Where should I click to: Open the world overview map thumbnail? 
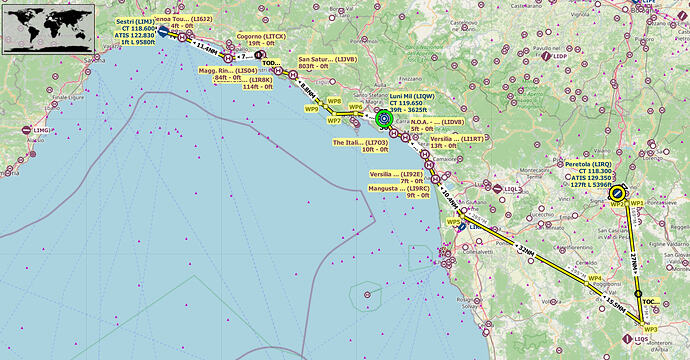(x=48, y=29)
